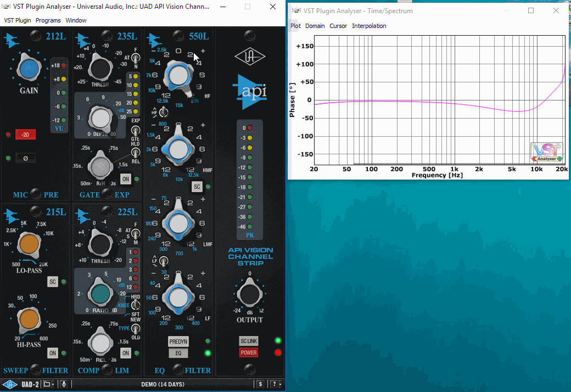This screenshot has height=392, width=571.
Task: Click the 550L HF band knob
Action: click(x=178, y=76)
